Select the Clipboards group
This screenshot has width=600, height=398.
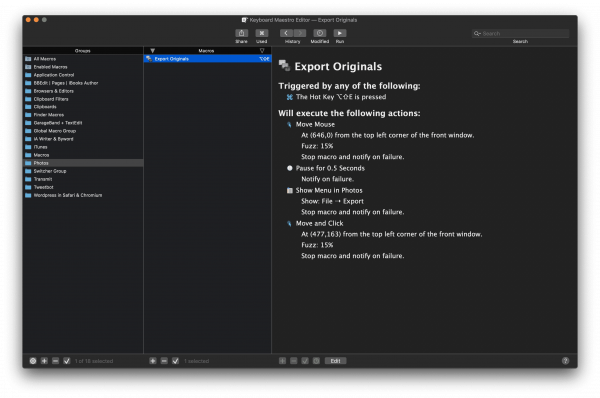coord(83,107)
